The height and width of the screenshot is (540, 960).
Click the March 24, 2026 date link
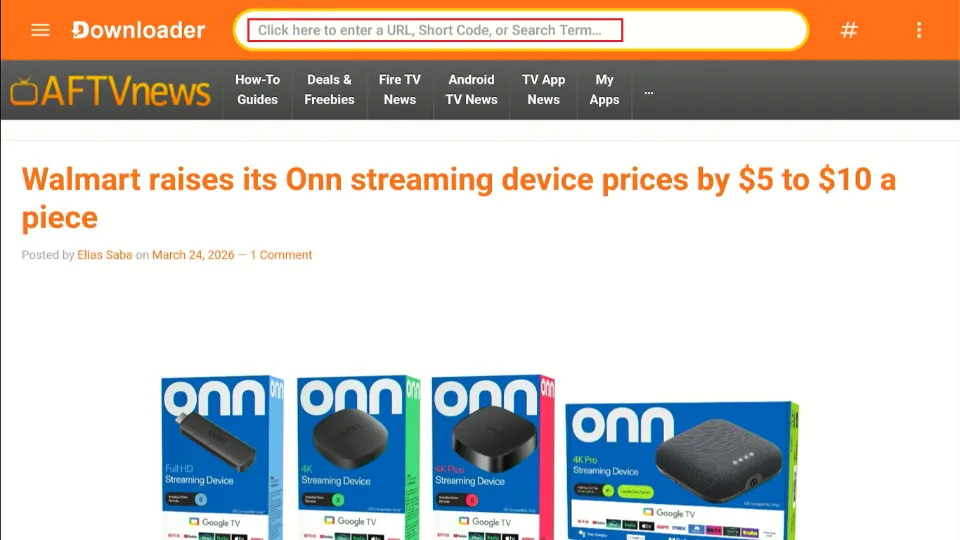193,255
